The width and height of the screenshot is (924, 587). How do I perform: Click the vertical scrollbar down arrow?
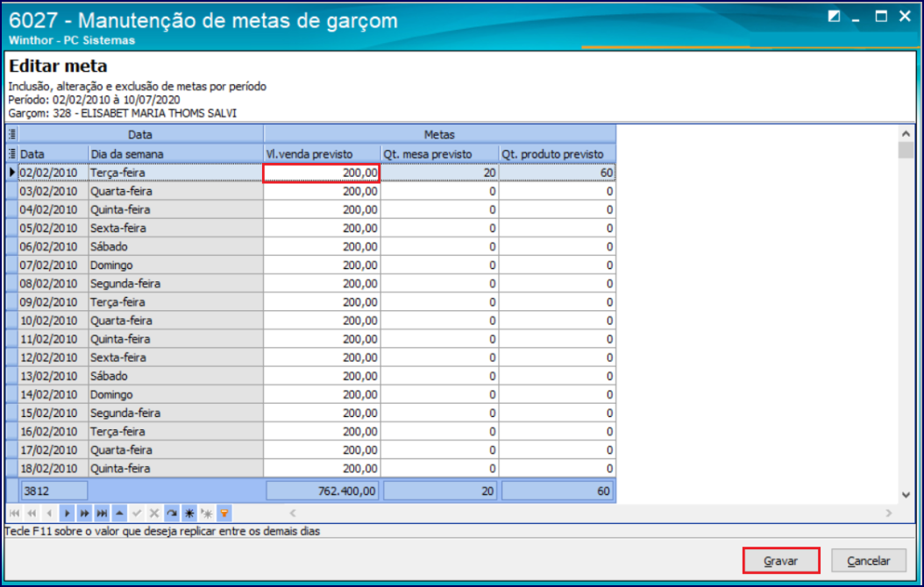(x=906, y=495)
